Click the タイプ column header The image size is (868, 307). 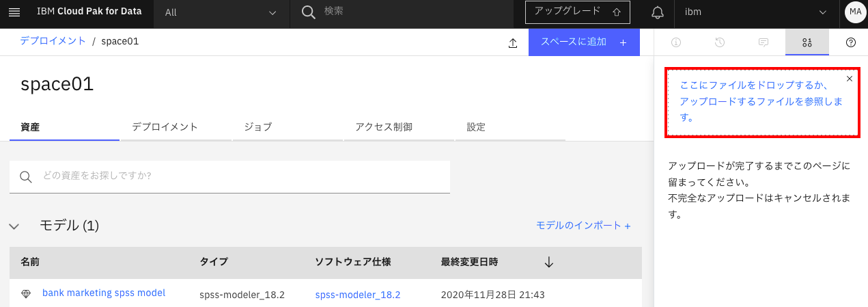[214, 262]
